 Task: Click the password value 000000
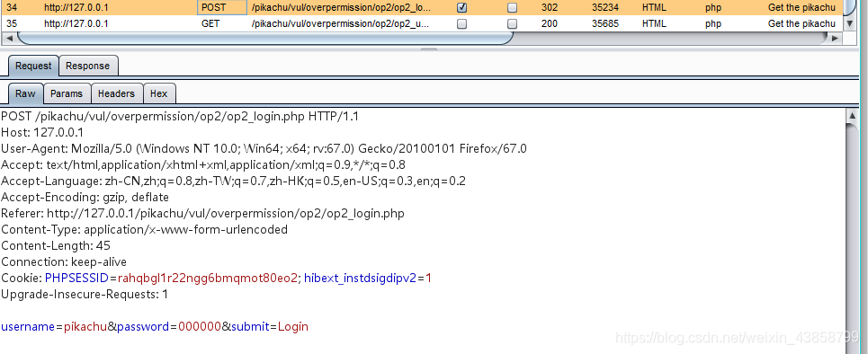pyautogui.click(x=200, y=326)
